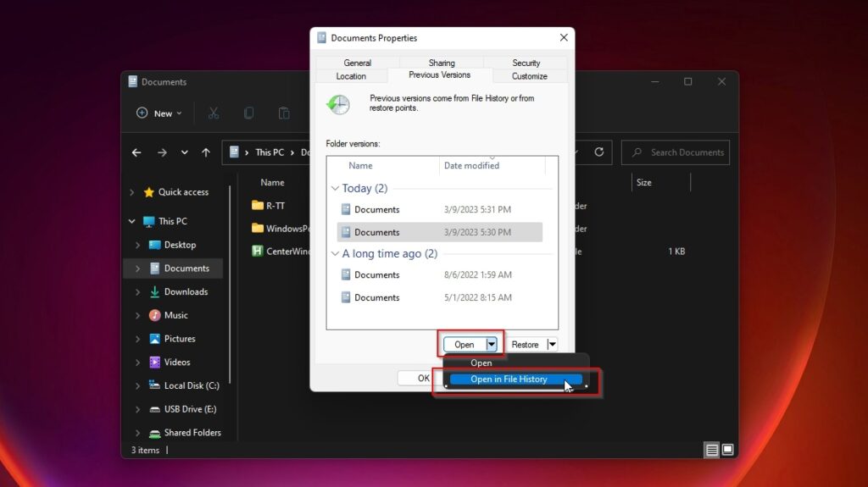Click the Cut scissors icon in Documents toolbar
The width and height of the screenshot is (868, 487).
click(x=214, y=113)
